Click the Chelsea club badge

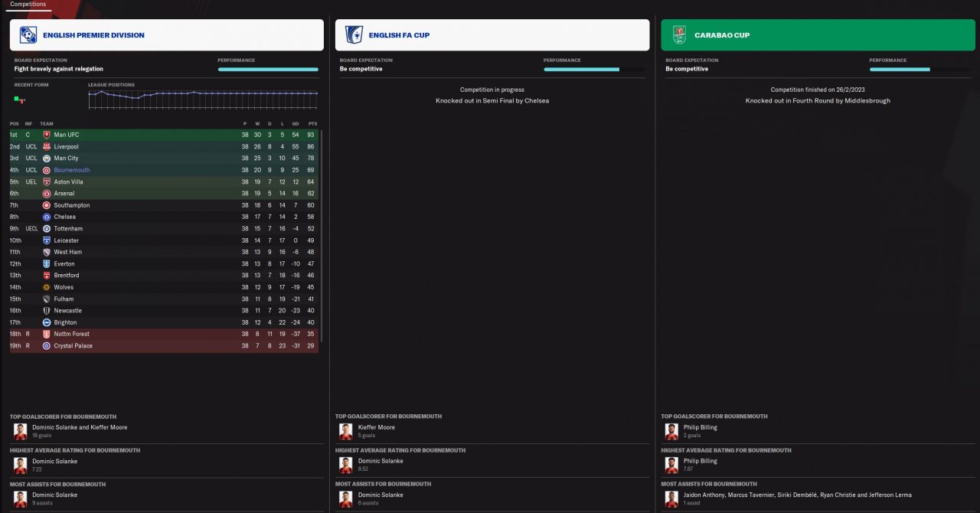pos(47,217)
